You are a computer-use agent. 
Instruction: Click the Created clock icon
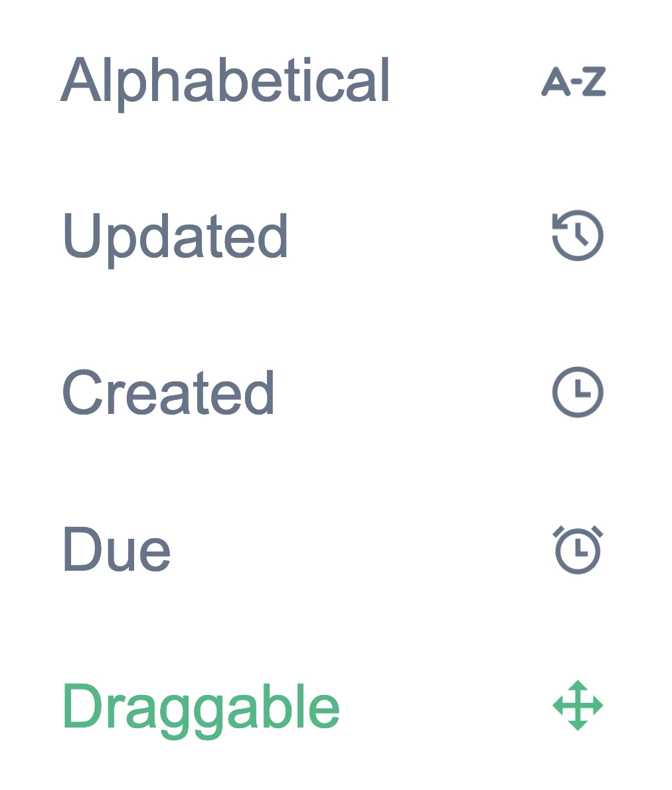578,392
